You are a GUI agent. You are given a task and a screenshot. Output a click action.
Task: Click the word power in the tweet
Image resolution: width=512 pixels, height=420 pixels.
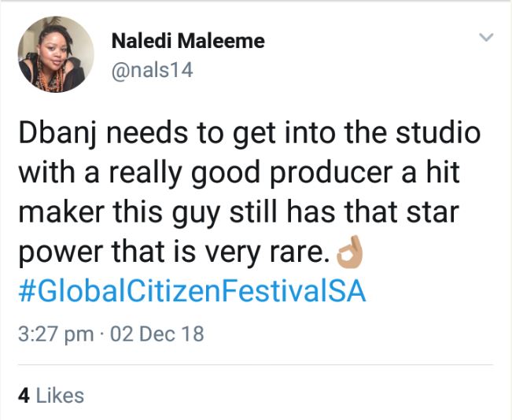coord(57,253)
